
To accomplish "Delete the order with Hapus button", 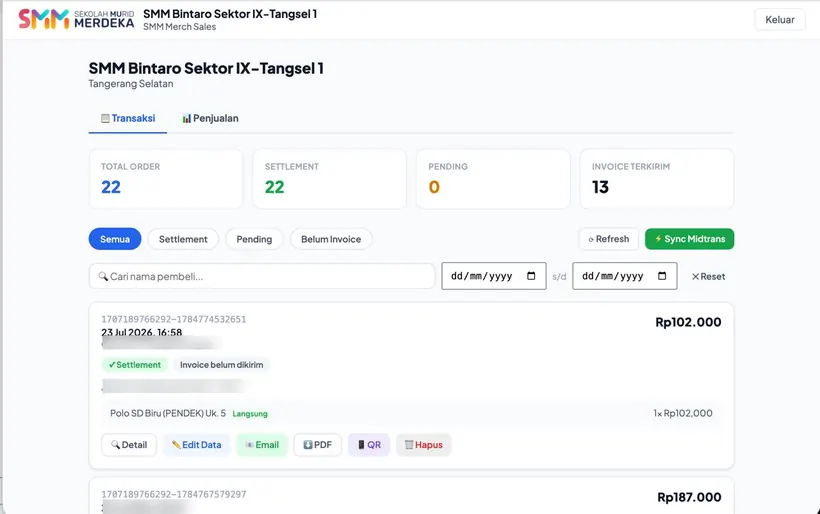I will pos(424,445).
